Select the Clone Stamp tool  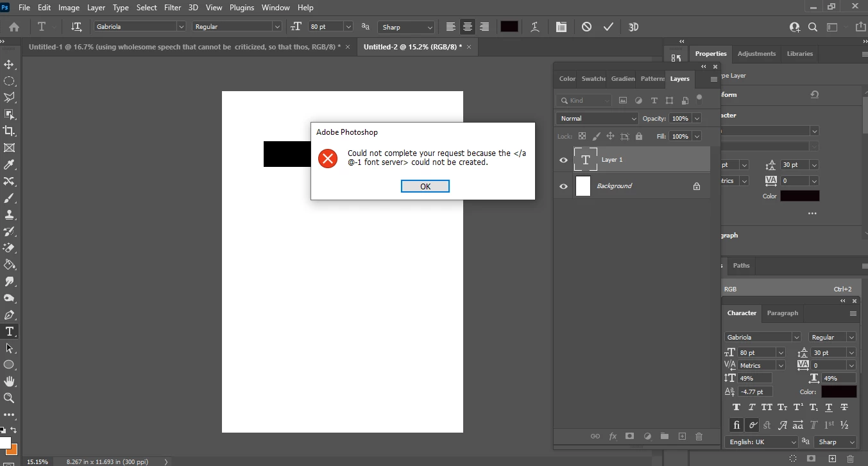pyautogui.click(x=10, y=215)
